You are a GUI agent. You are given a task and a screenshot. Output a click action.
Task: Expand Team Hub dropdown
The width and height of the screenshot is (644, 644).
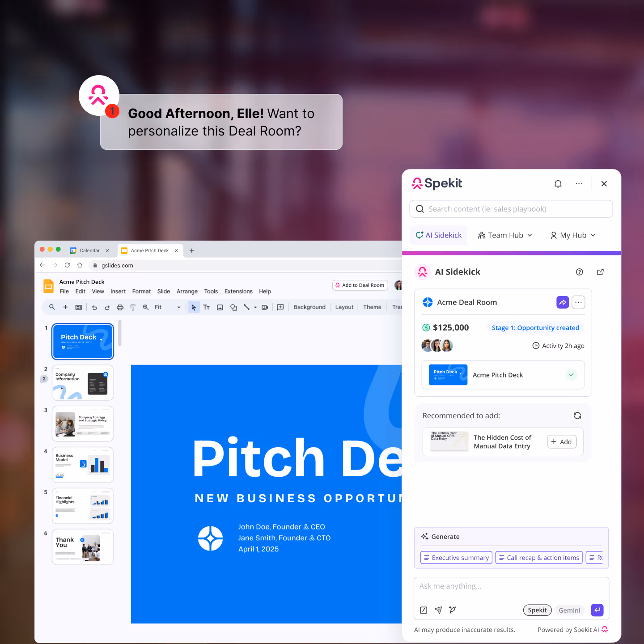505,235
